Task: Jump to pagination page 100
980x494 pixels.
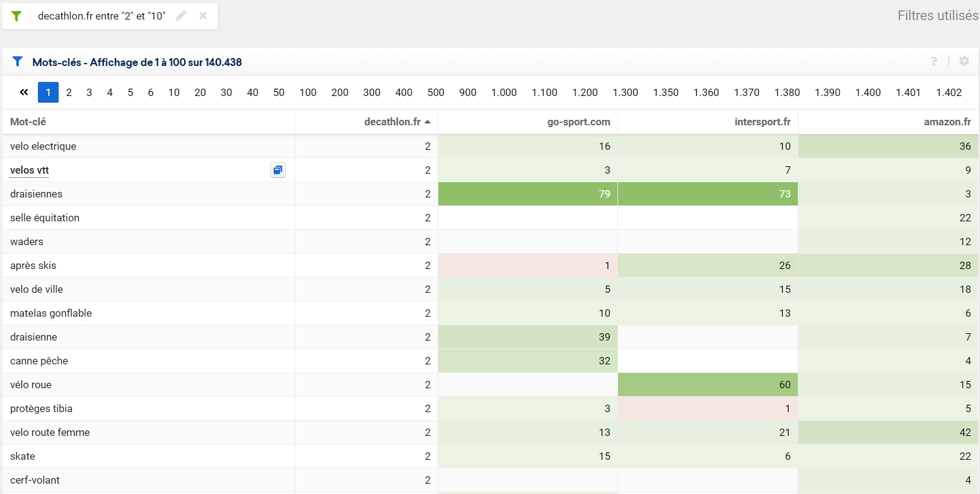Action: pyautogui.click(x=308, y=92)
